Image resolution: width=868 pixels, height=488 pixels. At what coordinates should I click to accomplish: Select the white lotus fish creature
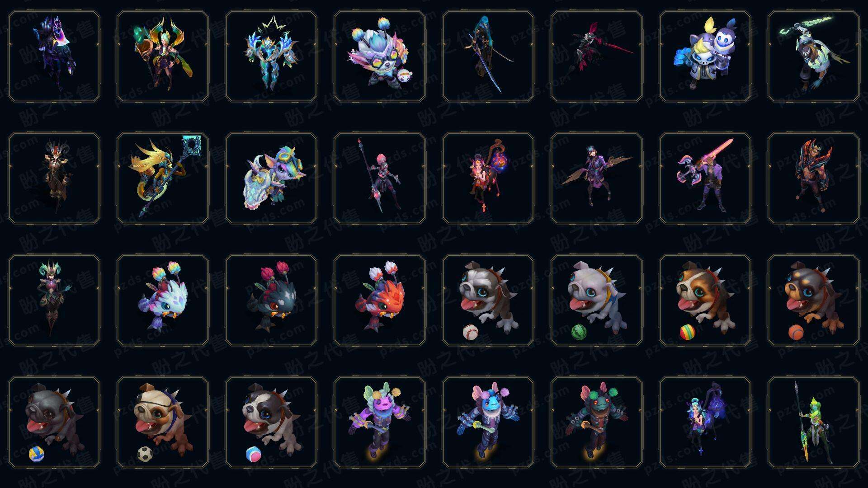(163, 300)
